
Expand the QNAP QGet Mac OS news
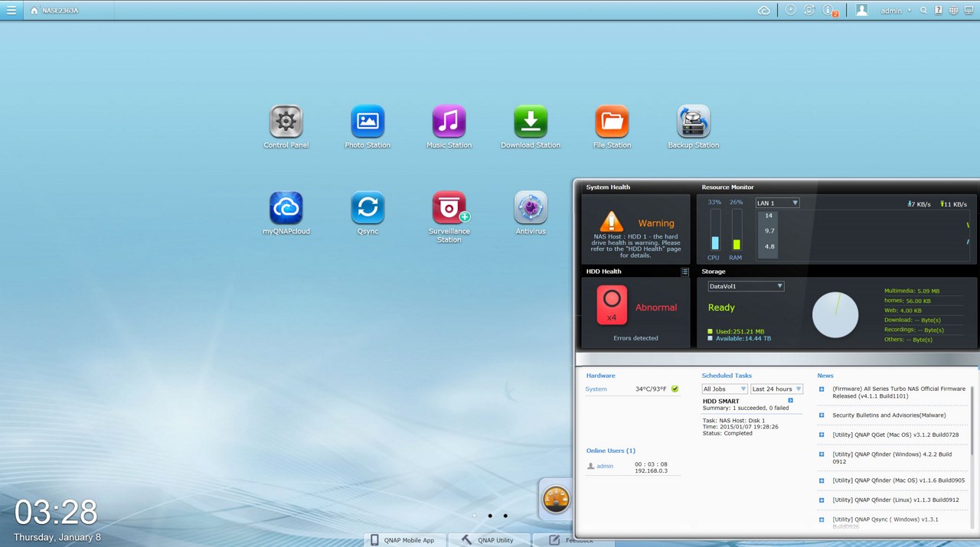click(822, 435)
